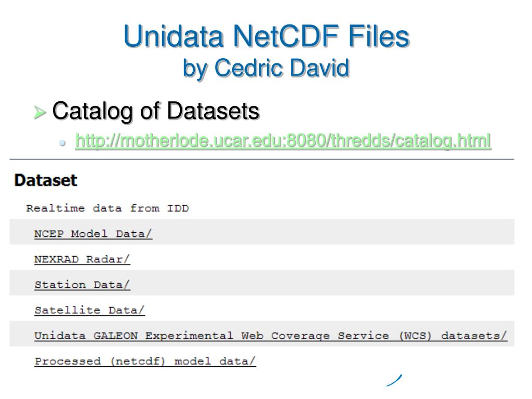Click the horizontal divider line above Dataset
The image size is (532, 399).
(262, 159)
